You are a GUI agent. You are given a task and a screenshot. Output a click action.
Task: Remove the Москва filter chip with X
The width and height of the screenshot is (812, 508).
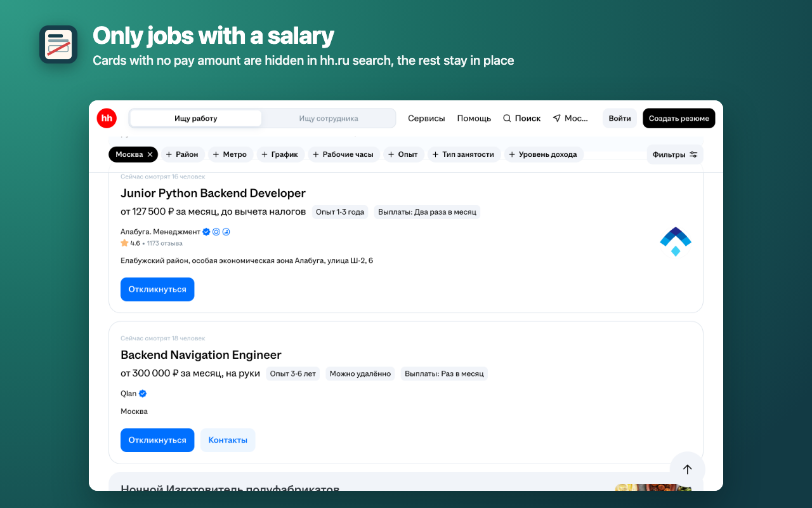pos(150,154)
